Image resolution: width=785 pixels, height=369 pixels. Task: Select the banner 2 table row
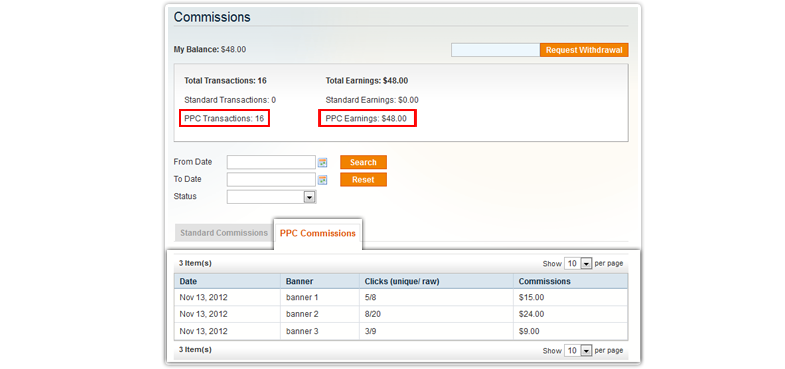[401, 314]
